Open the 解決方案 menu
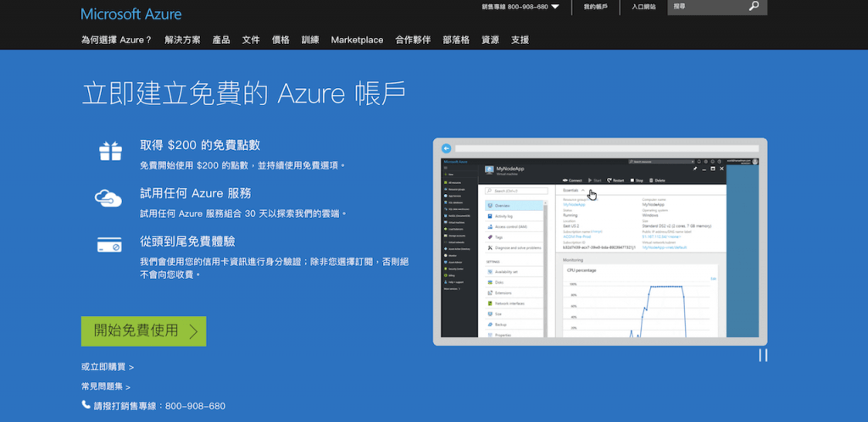The image size is (868, 422). (183, 40)
